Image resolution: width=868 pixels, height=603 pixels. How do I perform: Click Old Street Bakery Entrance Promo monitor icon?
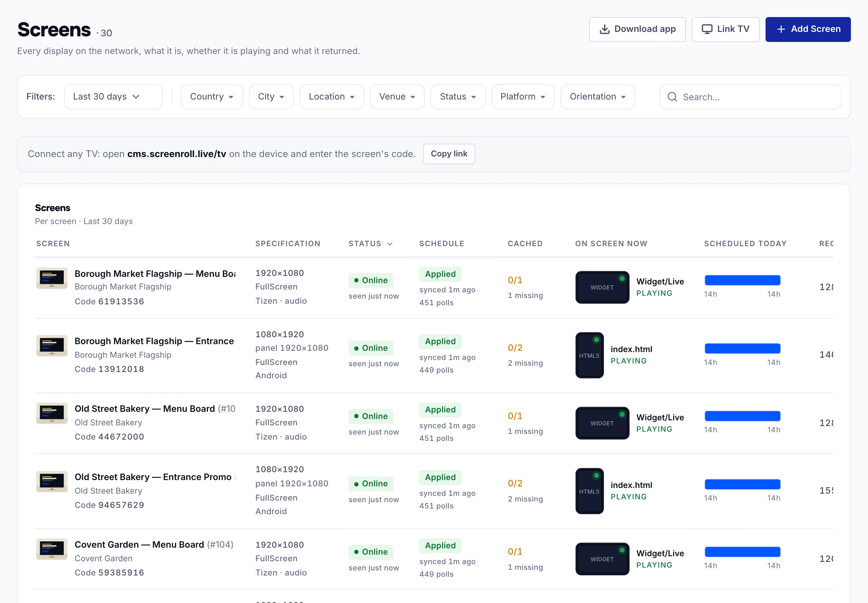[52, 481]
